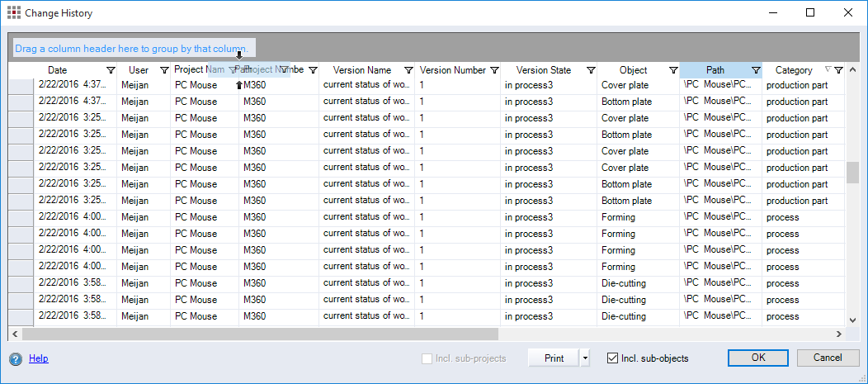
Task: Open Version Number column filter icon
Action: (495, 70)
